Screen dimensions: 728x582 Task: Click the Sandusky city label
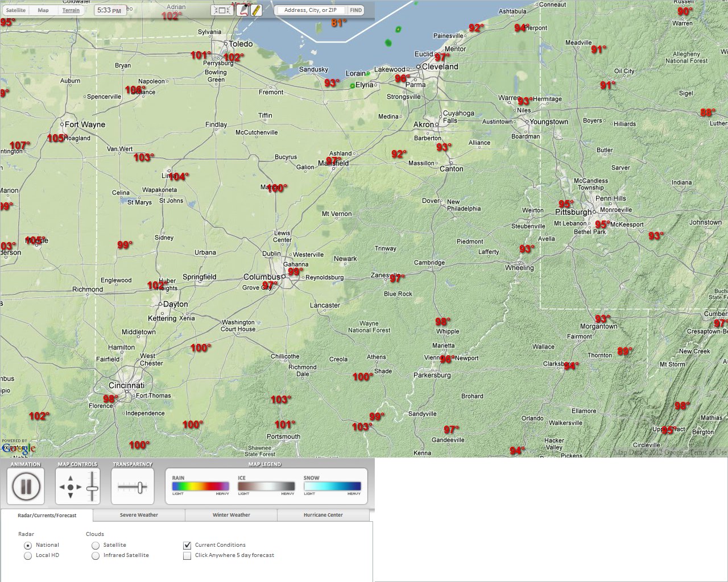point(313,69)
